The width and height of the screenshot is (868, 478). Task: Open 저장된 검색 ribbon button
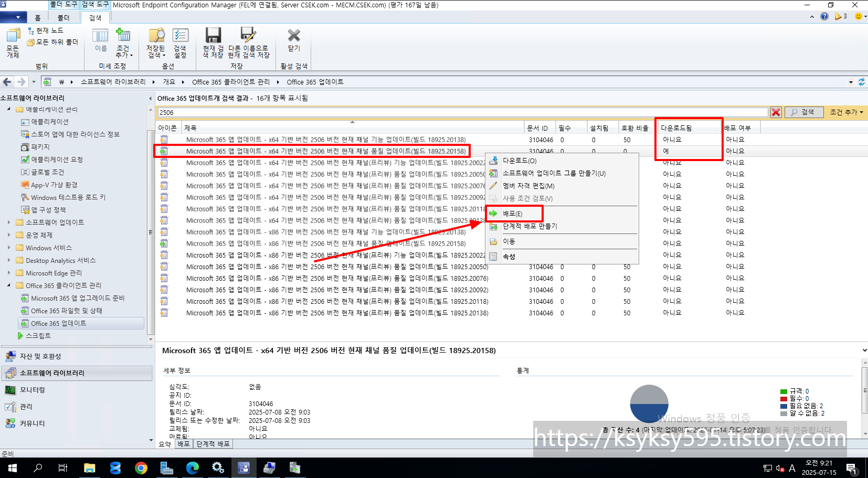(x=156, y=43)
